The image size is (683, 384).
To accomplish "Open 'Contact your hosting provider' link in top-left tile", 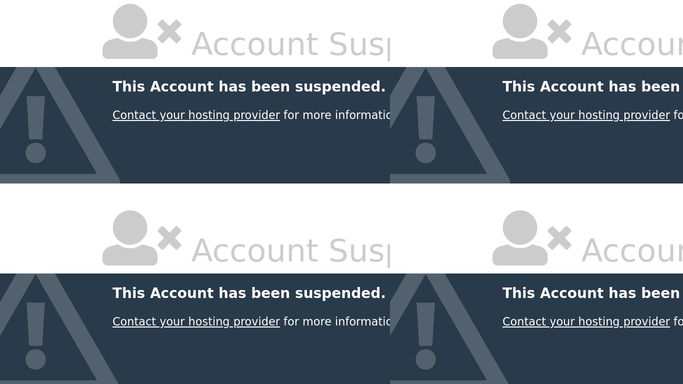I will point(196,115).
